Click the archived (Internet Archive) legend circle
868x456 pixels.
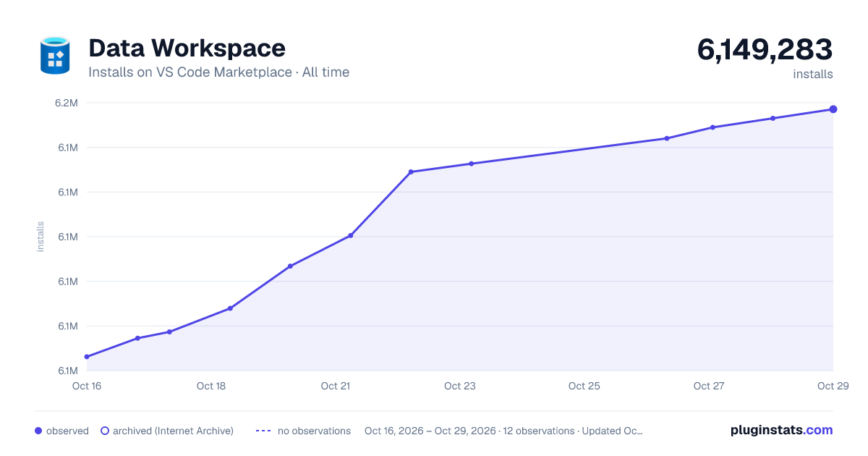click(x=105, y=431)
